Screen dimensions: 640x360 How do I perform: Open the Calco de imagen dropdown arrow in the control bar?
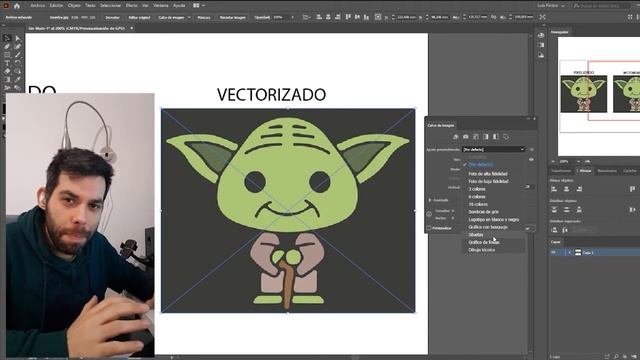[x=189, y=18]
